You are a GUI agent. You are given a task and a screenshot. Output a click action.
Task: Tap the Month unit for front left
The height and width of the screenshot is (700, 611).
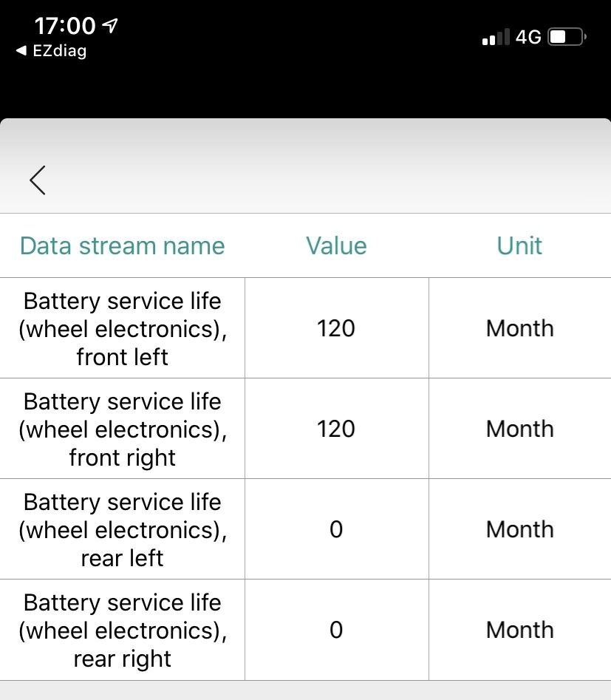pos(519,329)
